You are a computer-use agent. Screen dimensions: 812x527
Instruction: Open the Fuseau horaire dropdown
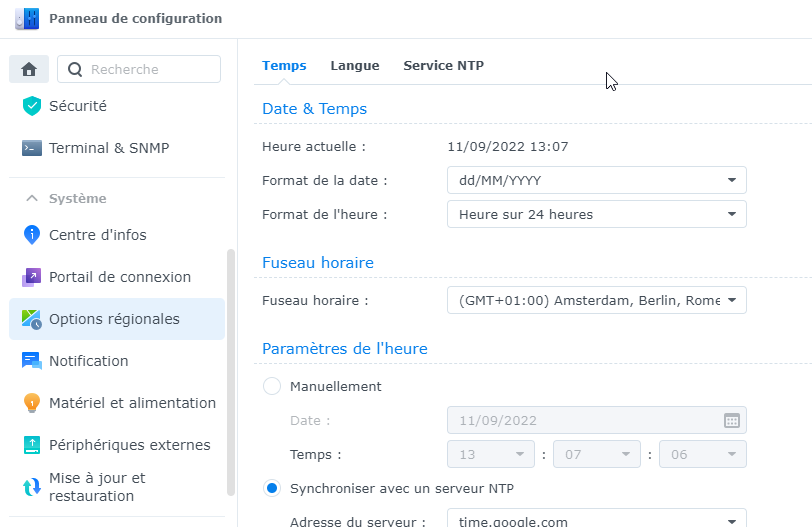597,300
